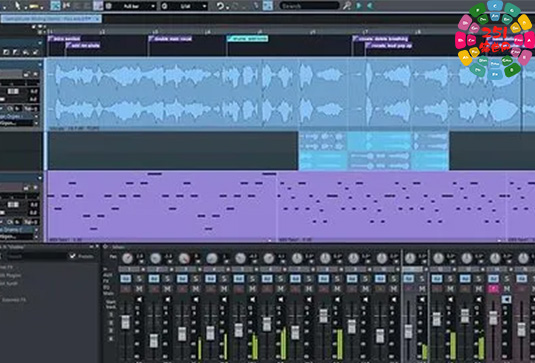Select the cyan highlighted marker
This screenshot has width=535, height=363.
248,39
